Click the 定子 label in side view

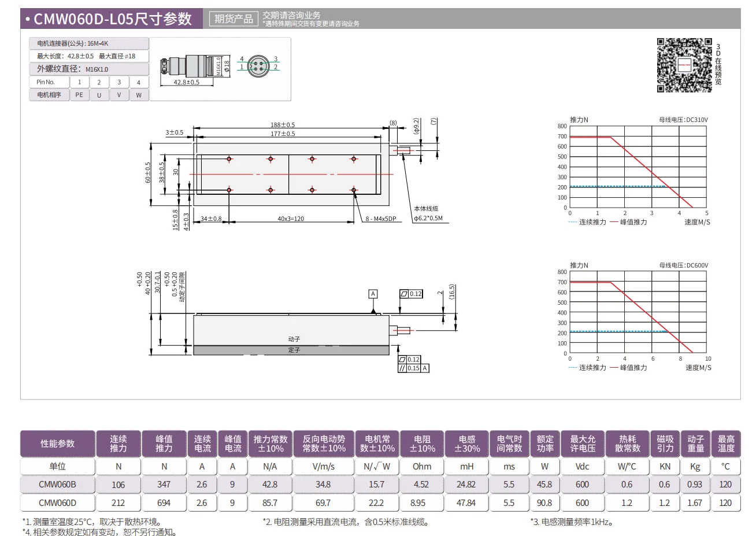[x=294, y=350]
